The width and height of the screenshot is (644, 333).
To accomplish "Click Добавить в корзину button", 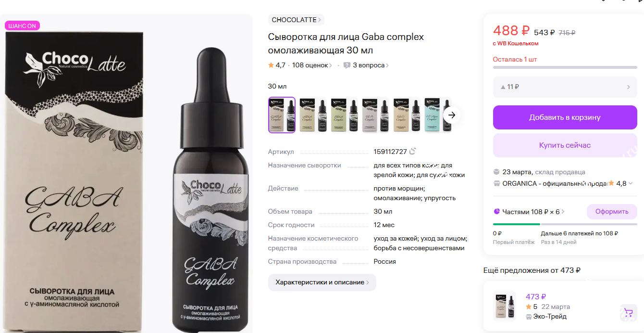I will pos(565,117).
